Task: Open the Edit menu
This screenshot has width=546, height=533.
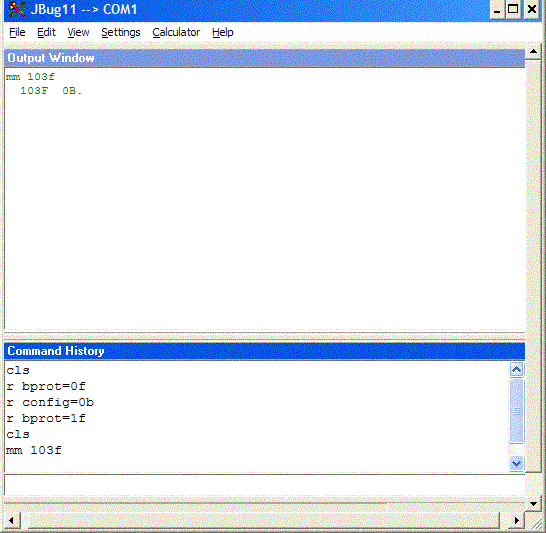Action: (46, 32)
